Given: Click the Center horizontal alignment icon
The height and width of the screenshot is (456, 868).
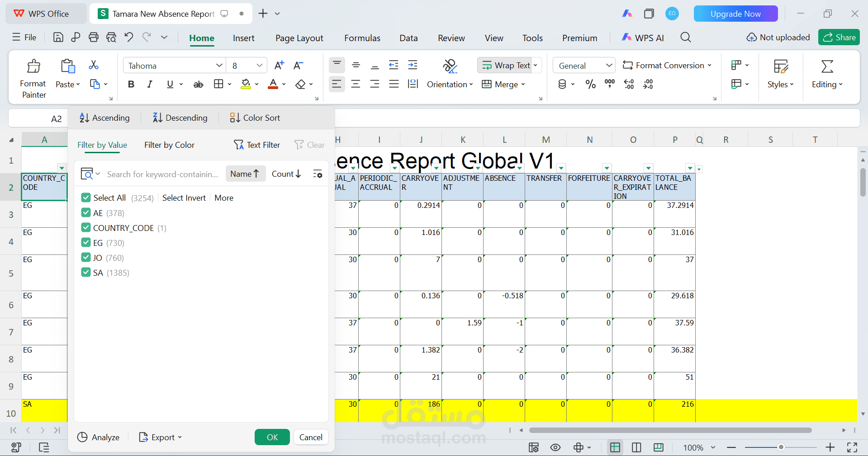Looking at the screenshot, I should [356, 84].
